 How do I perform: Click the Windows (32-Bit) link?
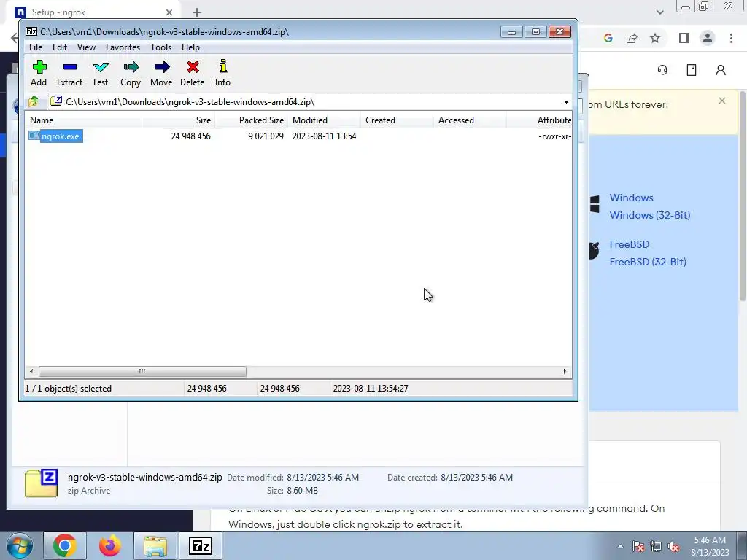650,215
